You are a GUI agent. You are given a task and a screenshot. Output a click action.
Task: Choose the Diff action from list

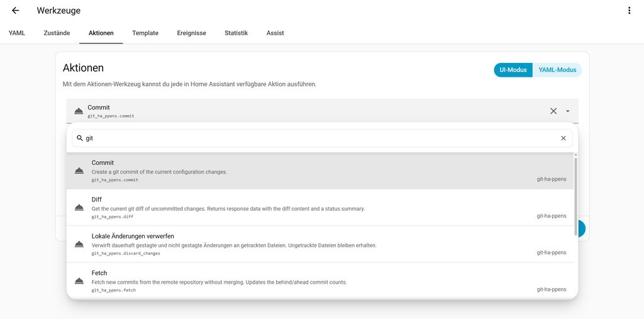tap(320, 208)
